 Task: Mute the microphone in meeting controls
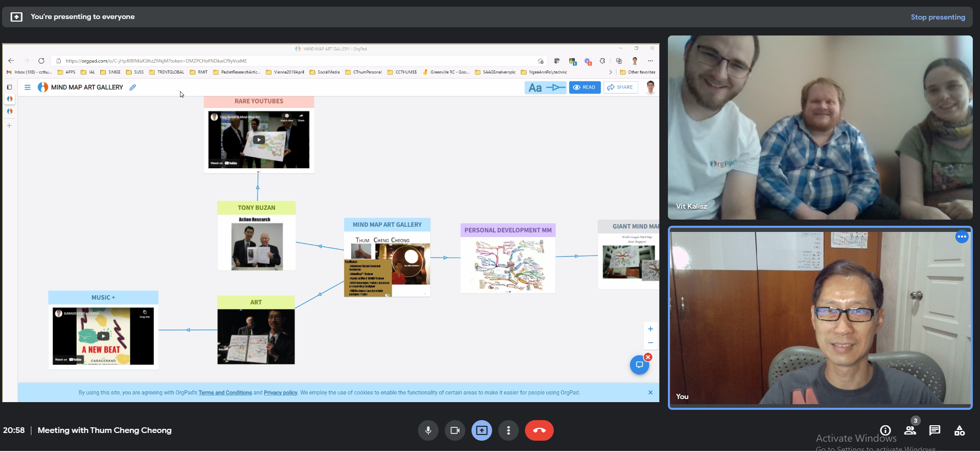tap(428, 430)
